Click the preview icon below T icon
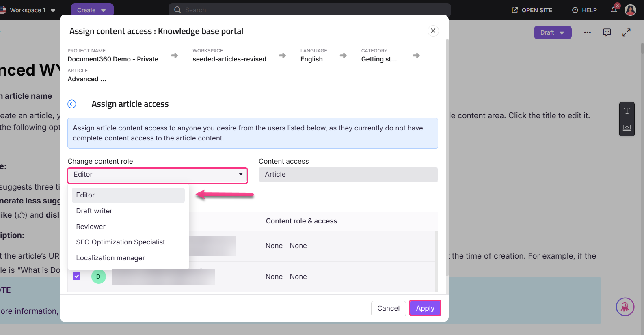Viewport: 644px width, 335px height. coord(627,128)
